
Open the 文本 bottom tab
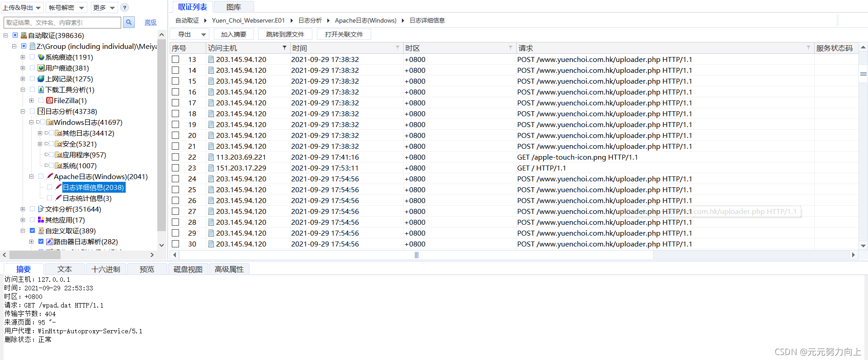tap(65, 269)
